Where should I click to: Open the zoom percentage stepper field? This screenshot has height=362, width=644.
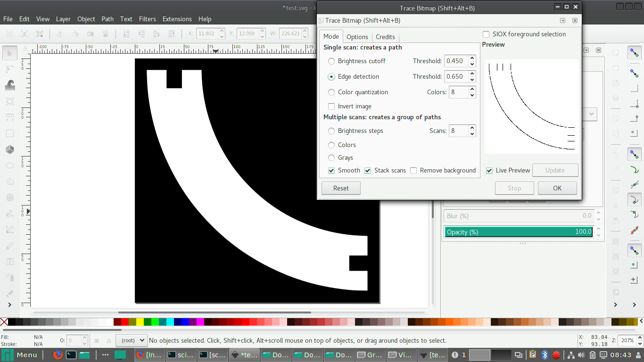pos(627,340)
